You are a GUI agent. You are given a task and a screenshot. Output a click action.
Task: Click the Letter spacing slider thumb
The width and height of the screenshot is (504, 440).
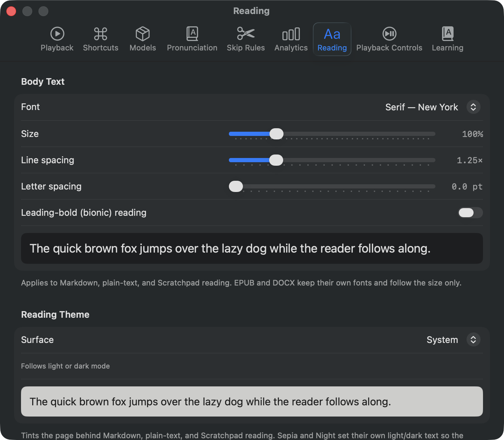[236, 186]
